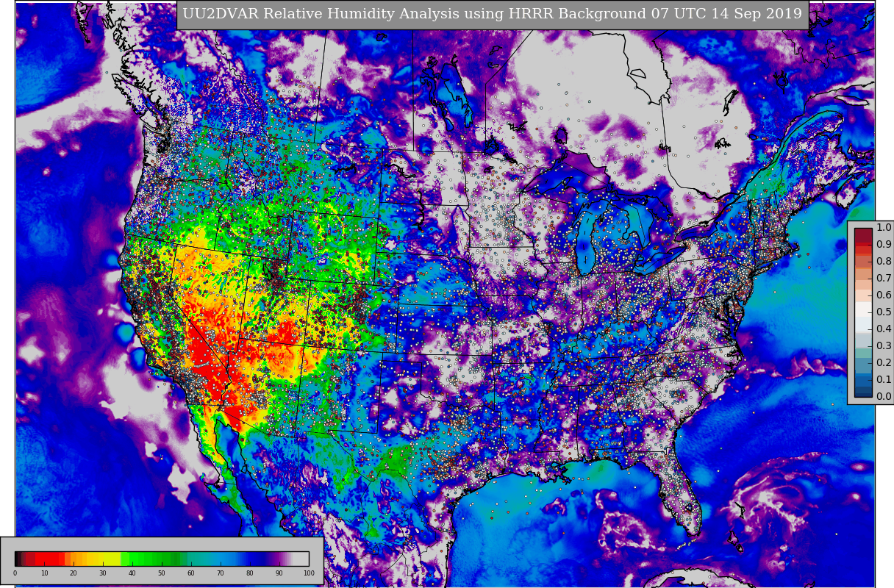The height and width of the screenshot is (588, 894).
Task: Click the '0.0' label on right colorbar
Action: pyautogui.click(x=884, y=397)
